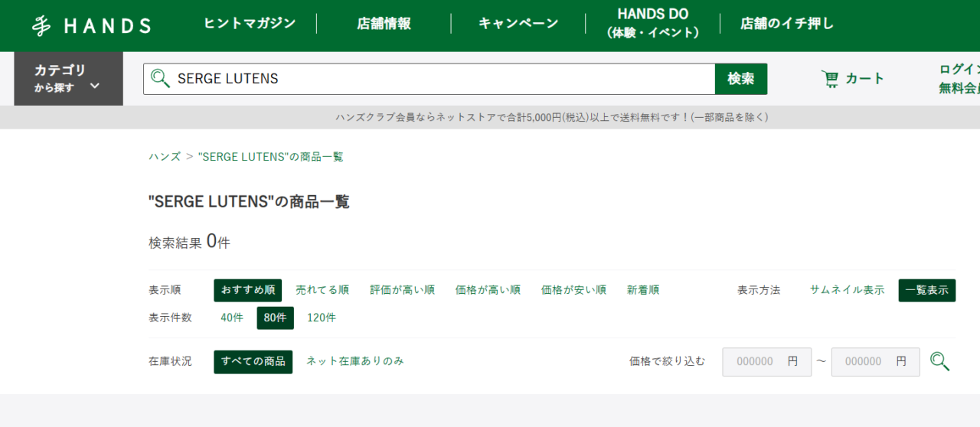Screen dimensions: 980x427
Task: Click the カート link text
Action: pyautogui.click(x=865, y=79)
